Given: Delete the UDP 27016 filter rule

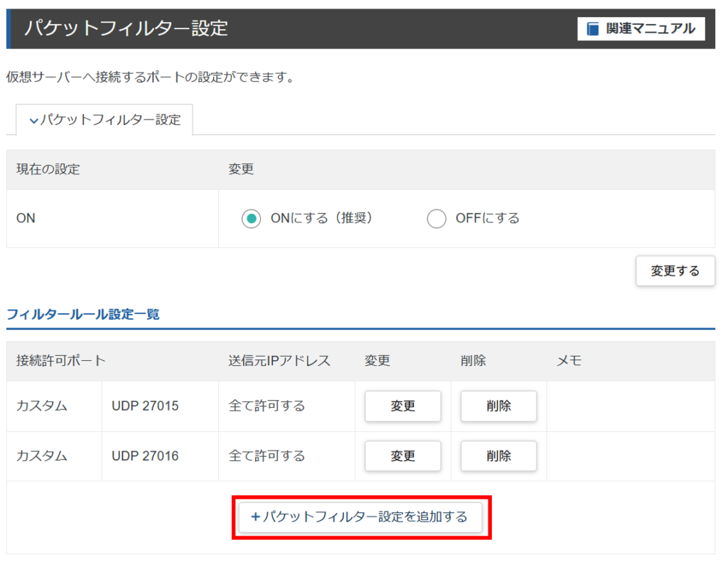Looking at the screenshot, I should point(498,456).
